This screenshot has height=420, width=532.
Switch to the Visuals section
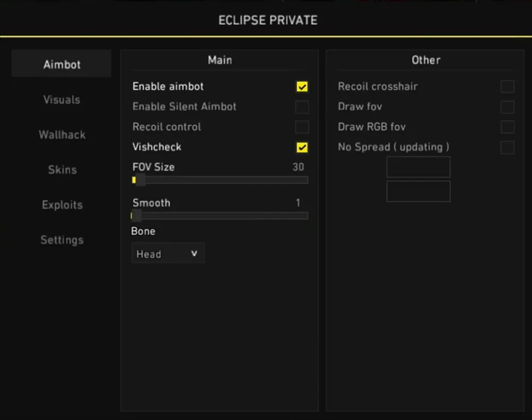point(62,99)
